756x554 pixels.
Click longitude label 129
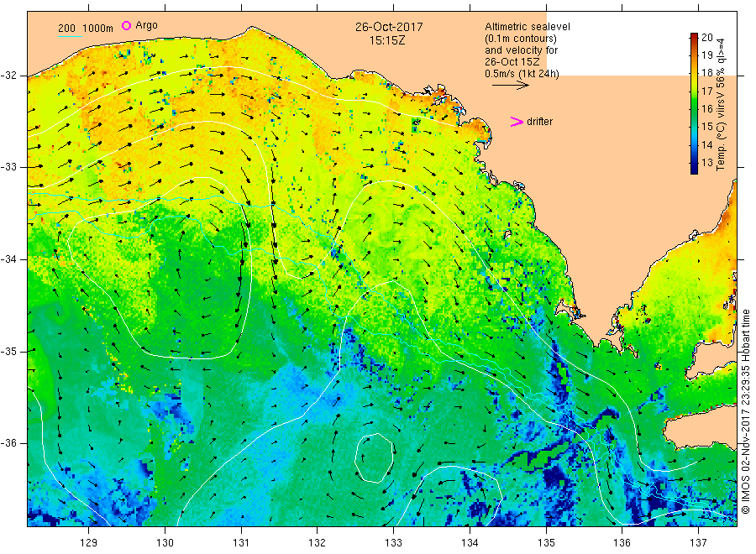coord(89,543)
